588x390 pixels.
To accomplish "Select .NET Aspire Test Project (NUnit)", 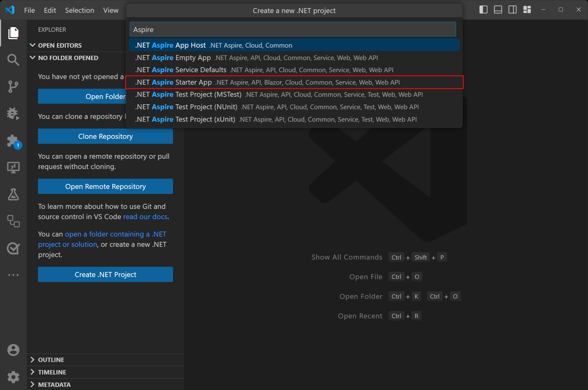I will tap(294, 107).
